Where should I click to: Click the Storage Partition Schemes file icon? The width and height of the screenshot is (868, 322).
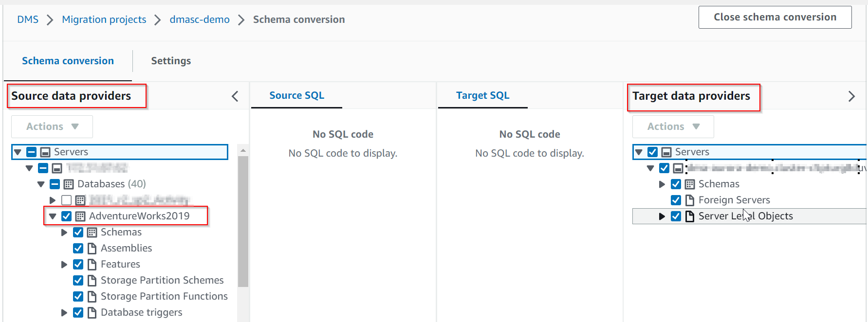coord(92,281)
